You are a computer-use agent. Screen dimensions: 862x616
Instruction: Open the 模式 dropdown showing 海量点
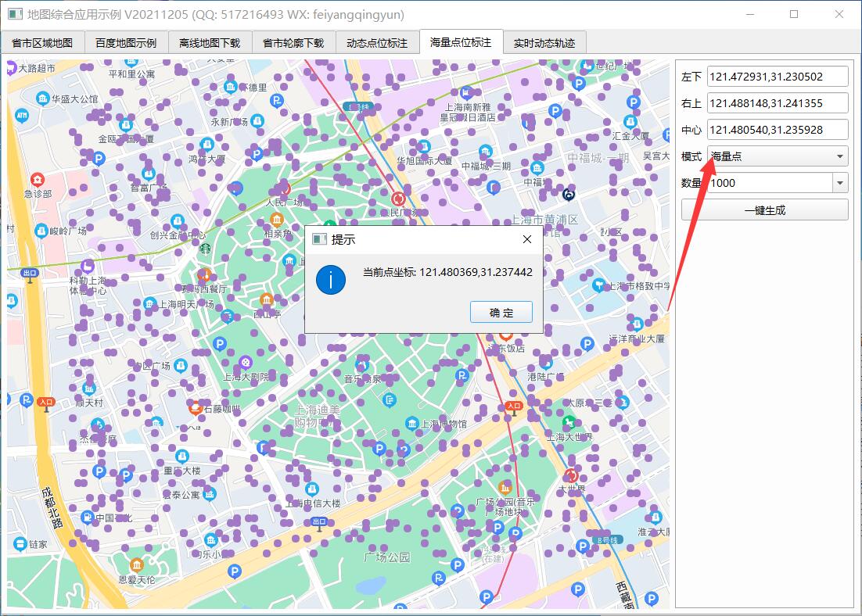tap(778, 156)
